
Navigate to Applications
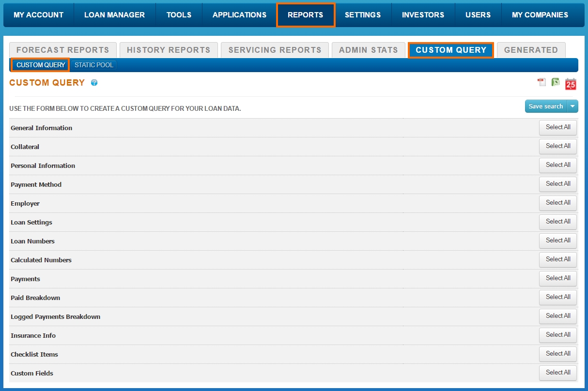click(x=239, y=15)
